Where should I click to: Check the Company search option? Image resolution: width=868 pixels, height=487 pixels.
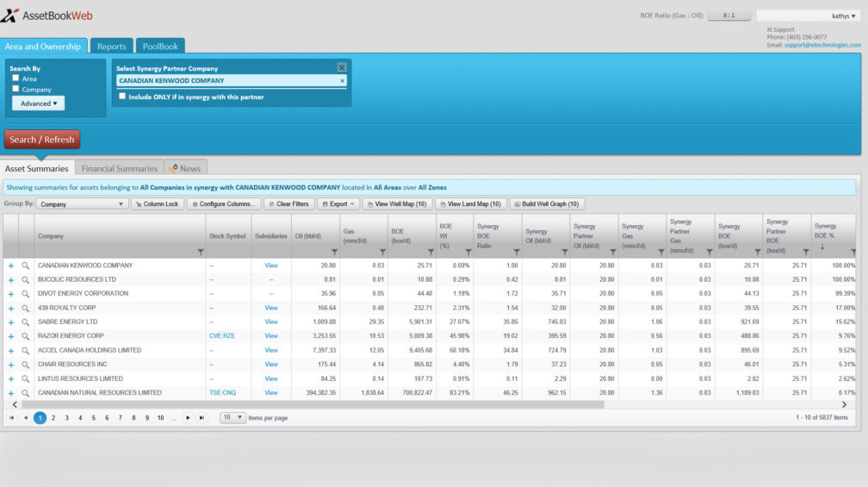click(x=15, y=89)
